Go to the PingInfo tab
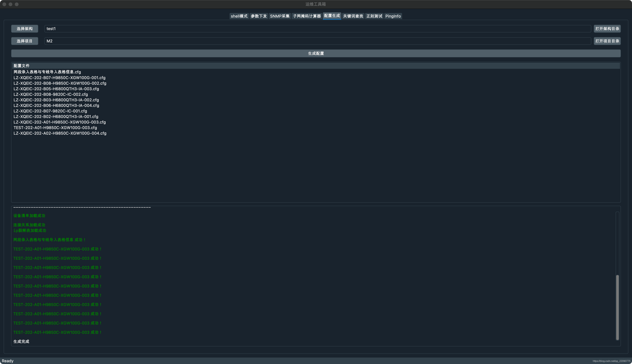The image size is (632, 364). pos(393,16)
